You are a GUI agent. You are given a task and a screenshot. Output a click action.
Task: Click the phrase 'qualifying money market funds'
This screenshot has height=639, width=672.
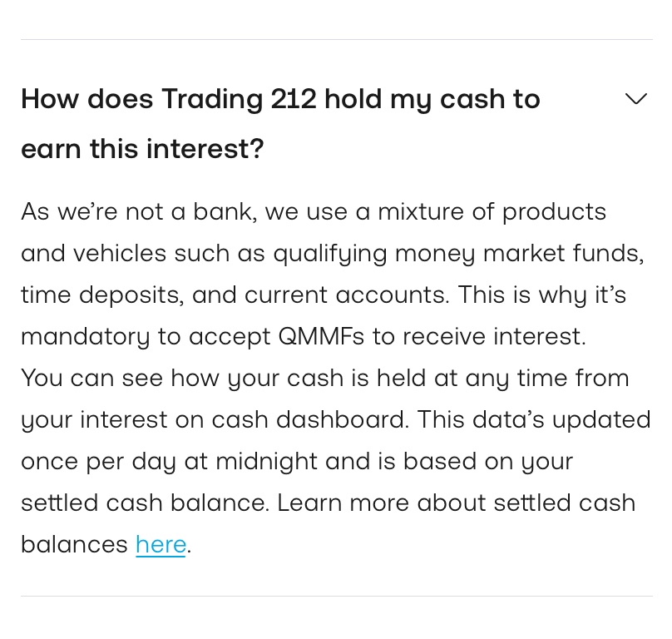[457, 254]
